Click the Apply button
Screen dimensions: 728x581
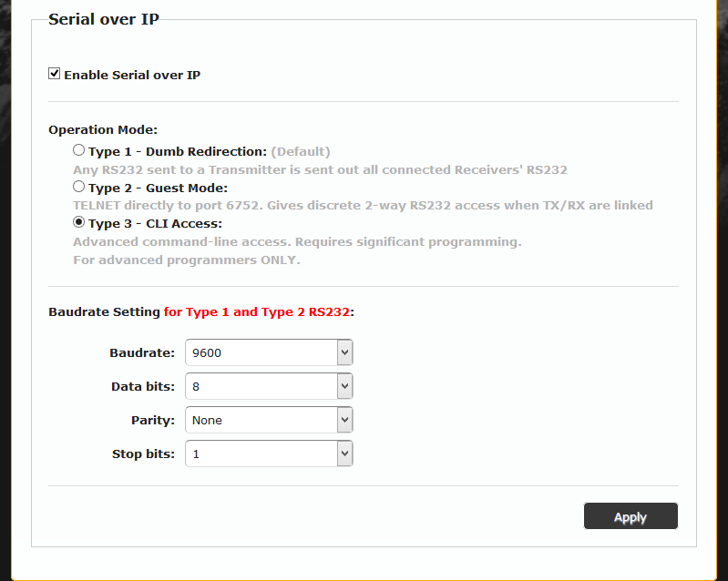[x=631, y=516]
